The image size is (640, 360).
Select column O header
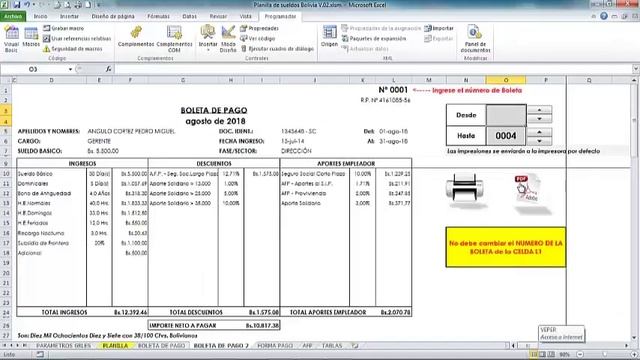click(506, 80)
